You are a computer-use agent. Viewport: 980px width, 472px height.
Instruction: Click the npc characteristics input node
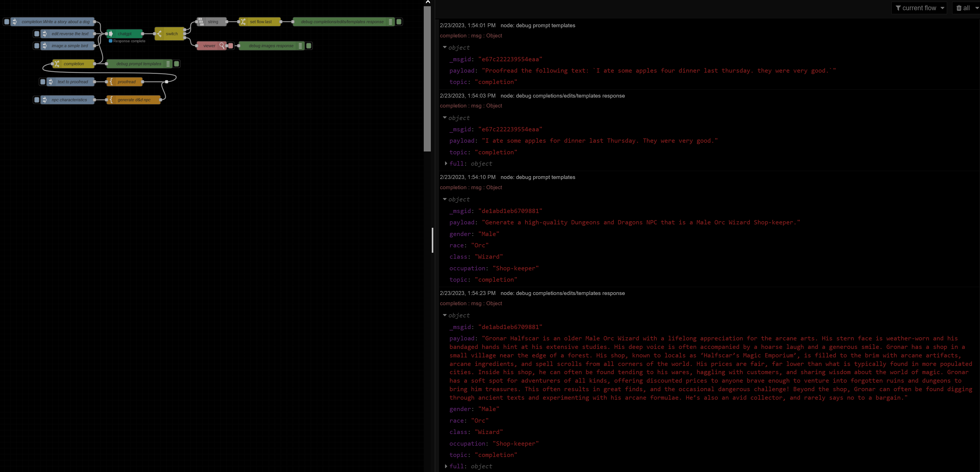69,100
